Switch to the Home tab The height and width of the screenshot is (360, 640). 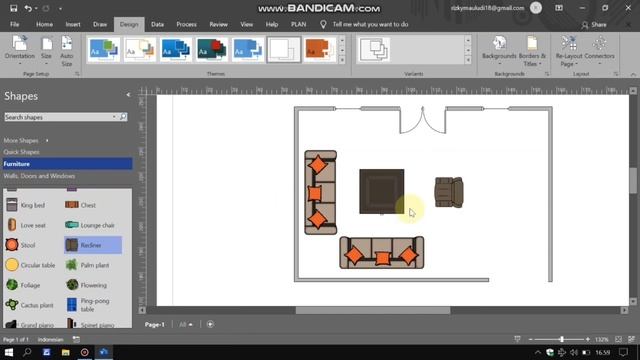click(x=44, y=24)
